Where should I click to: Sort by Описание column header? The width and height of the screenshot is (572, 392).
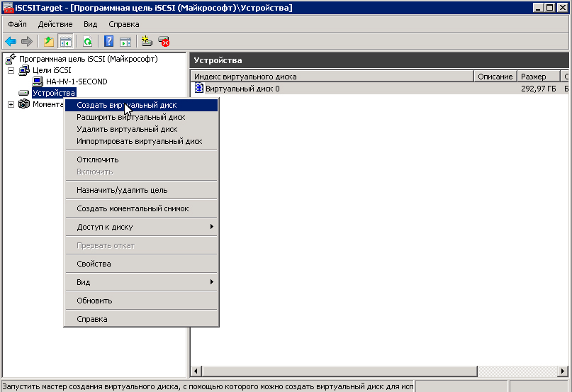(x=495, y=77)
